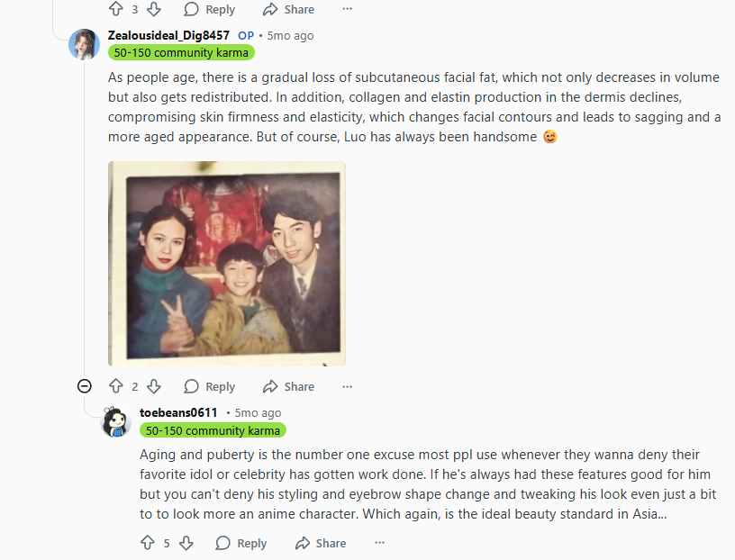Share toebeans0611's comment
The image size is (735, 560).
pos(321,543)
